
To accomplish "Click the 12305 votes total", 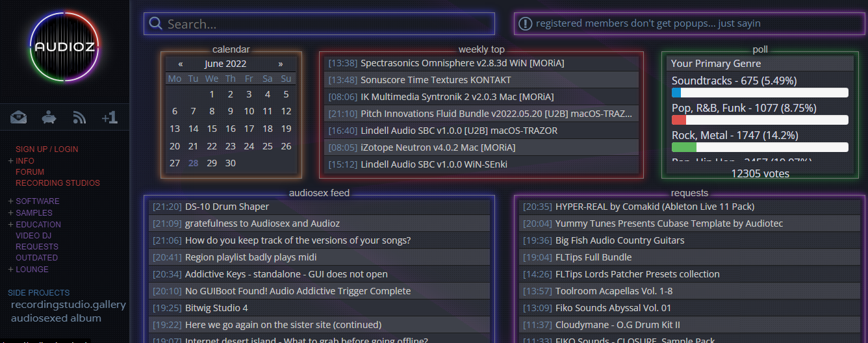I will tap(760, 173).
